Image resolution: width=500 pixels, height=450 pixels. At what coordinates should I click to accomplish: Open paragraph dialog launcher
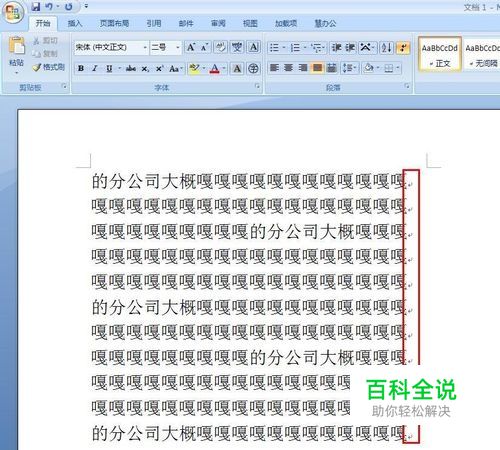[407, 86]
